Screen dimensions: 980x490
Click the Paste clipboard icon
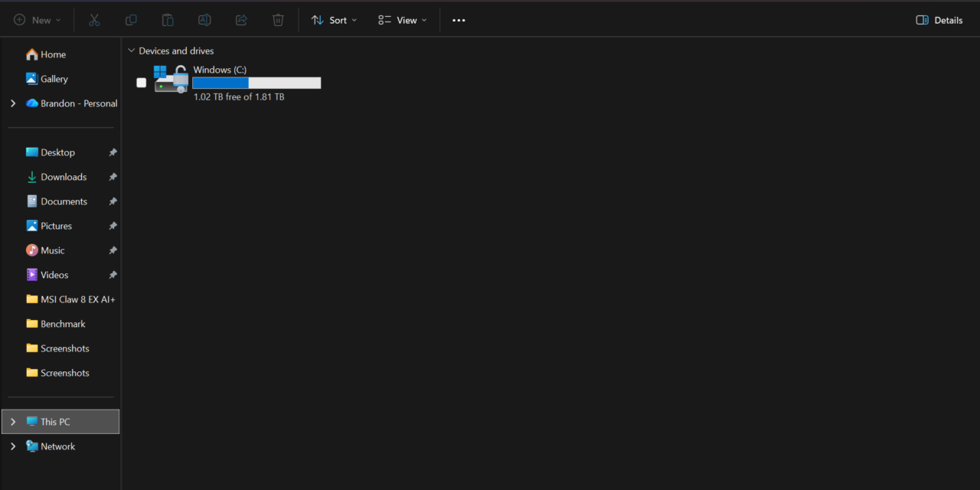coord(168,20)
